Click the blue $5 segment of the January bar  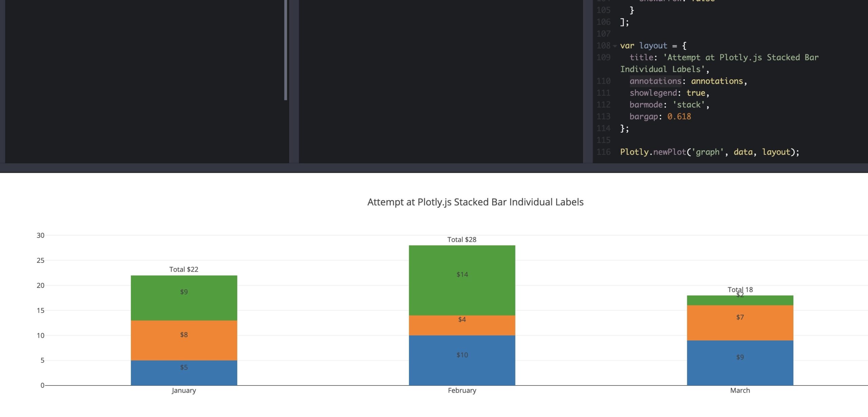184,370
